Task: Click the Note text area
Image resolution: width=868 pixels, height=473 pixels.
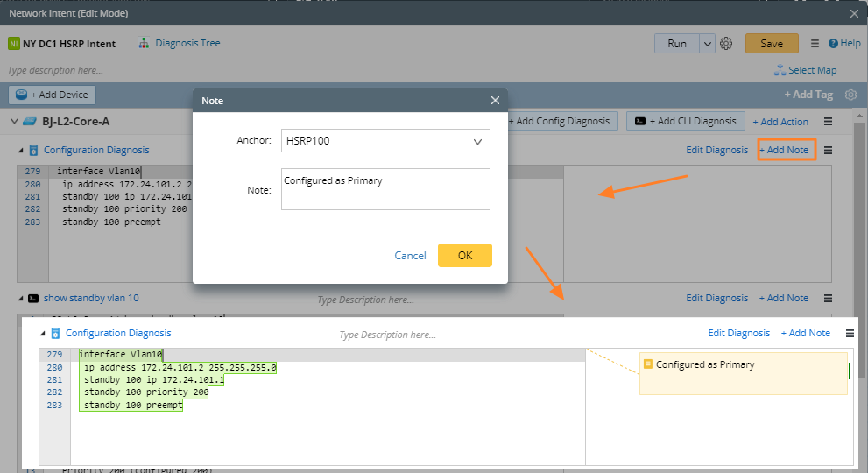Action: tap(385, 189)
